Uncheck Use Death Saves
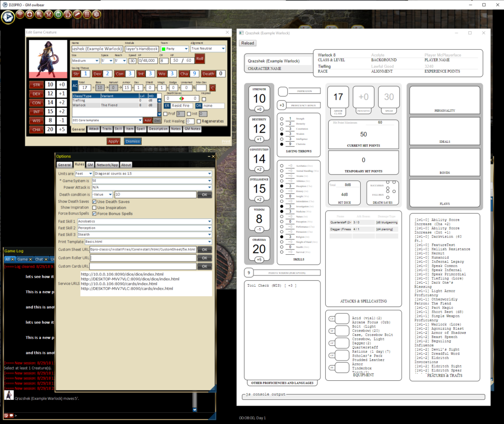The width and height of the screenshot is (504, 424). pyautogui.click(x=94, y=202)
